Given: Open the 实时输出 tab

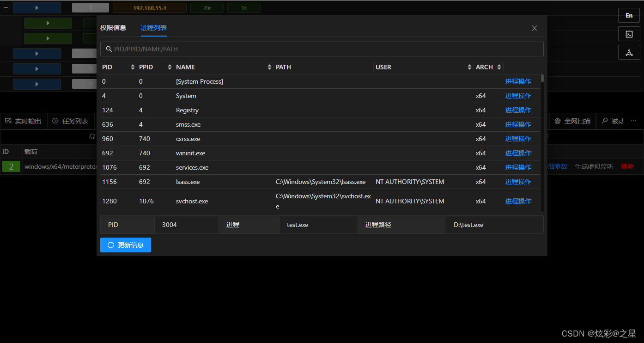Looking at the screenshot, I should [x=23, y=121].
